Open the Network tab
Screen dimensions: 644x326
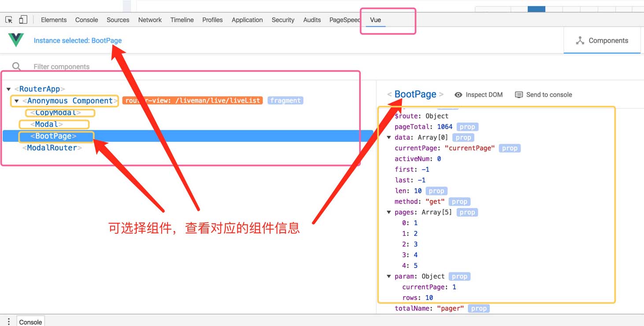pyautogui.click(x=150, y=20)
